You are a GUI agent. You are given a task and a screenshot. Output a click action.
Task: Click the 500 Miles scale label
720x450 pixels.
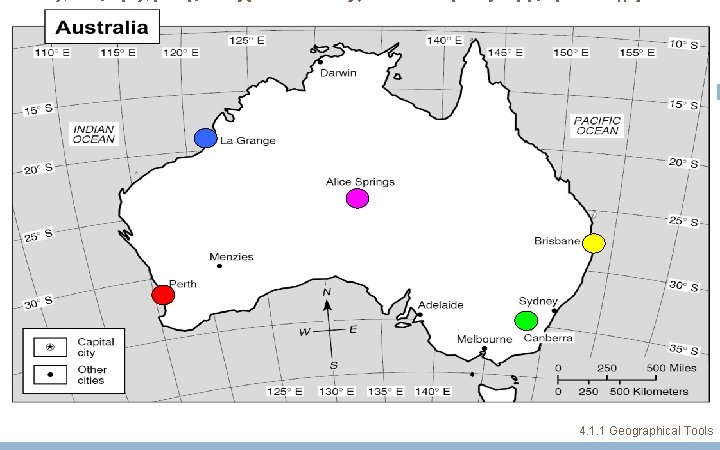671,368
